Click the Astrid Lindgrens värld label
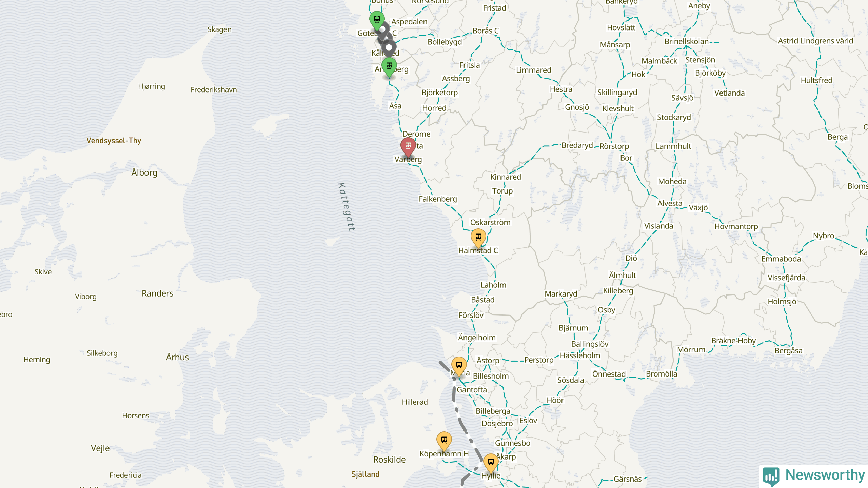 click(815, 41)
